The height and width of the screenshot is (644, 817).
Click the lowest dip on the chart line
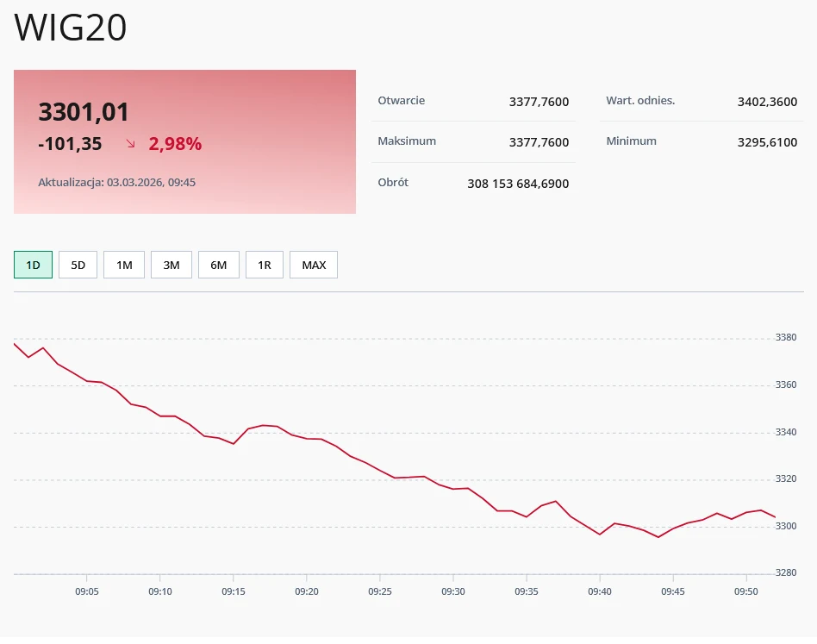pyautogui.click(x=659, y=536)
